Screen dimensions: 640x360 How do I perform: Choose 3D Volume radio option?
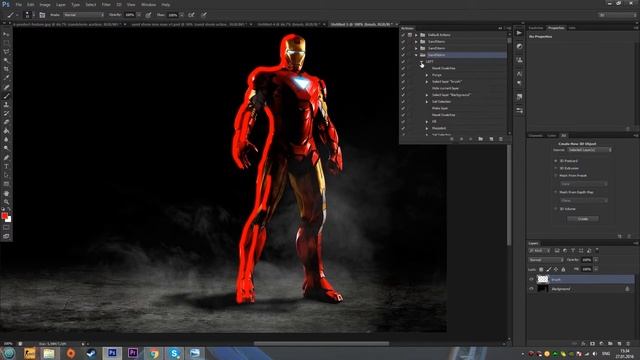[x=556, y=209]
